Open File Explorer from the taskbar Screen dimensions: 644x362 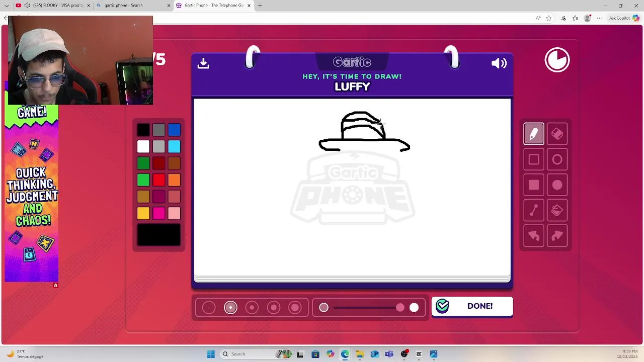point(360,354)
